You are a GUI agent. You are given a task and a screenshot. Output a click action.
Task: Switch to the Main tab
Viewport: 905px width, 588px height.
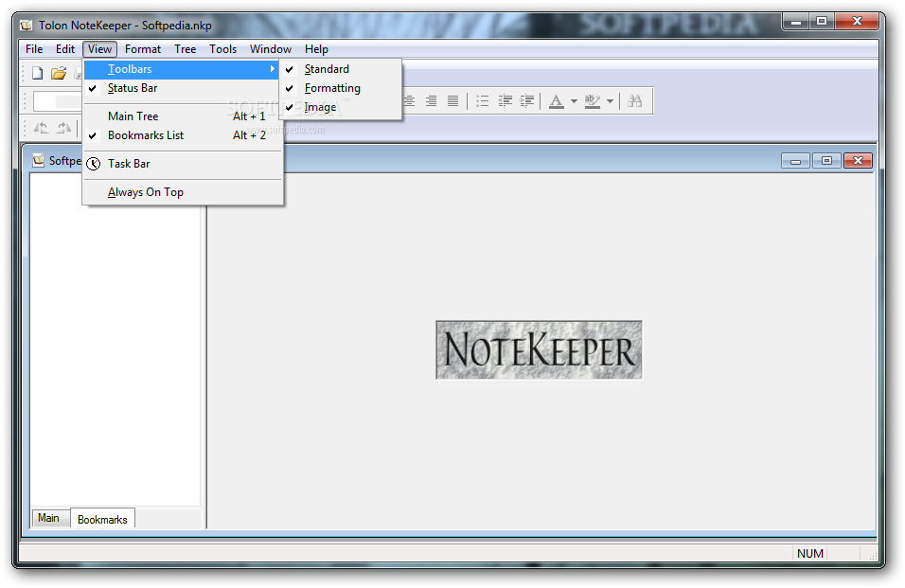tap(48, 518)
